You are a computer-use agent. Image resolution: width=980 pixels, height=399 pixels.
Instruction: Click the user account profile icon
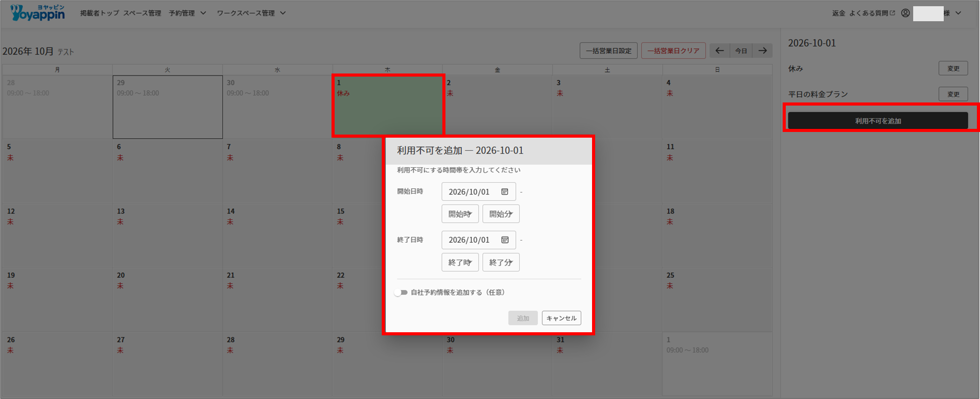coord(905,13)
